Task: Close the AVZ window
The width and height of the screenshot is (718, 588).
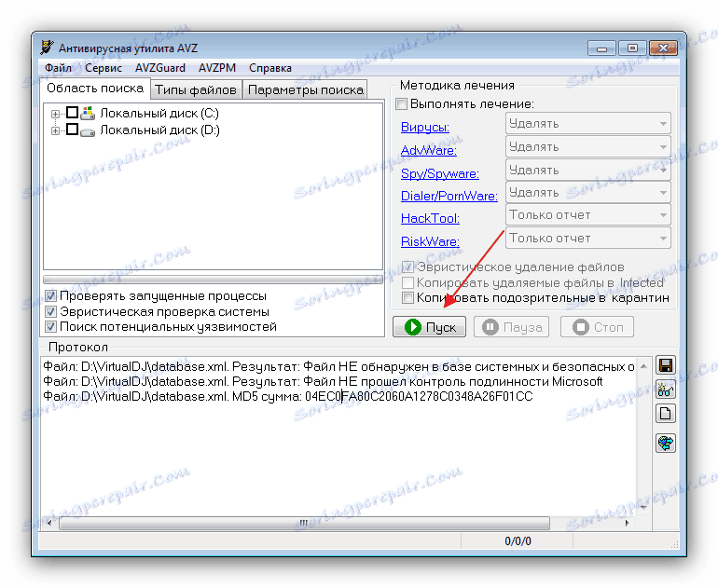Action: pos(663,48)
